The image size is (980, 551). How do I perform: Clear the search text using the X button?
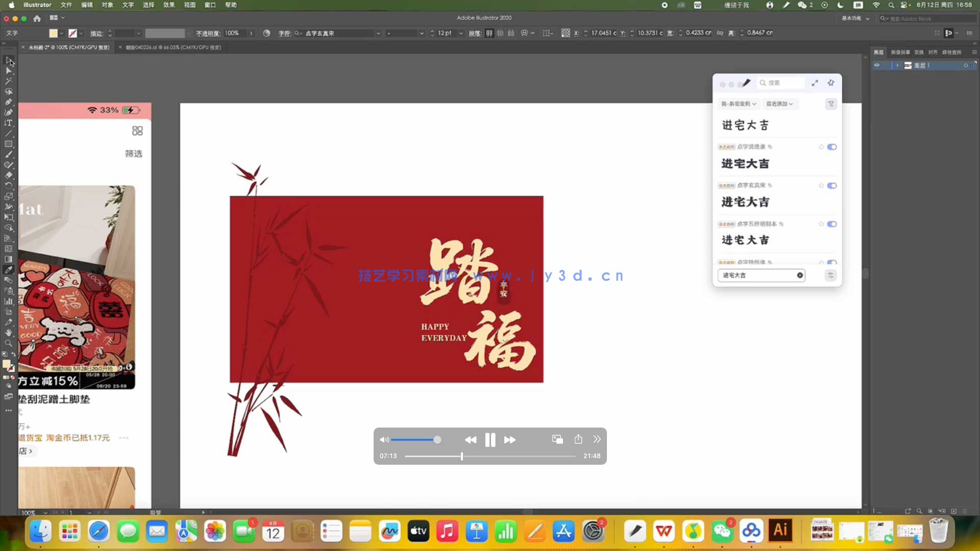click(800, 275)
